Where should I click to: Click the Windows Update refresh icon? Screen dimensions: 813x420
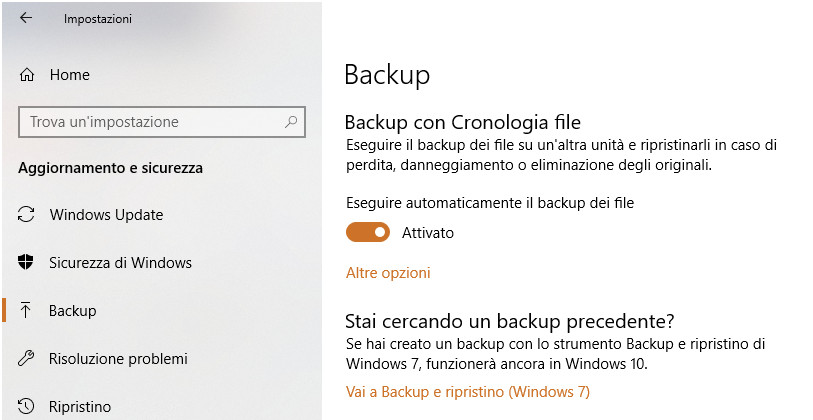click(x=27, y=215)
